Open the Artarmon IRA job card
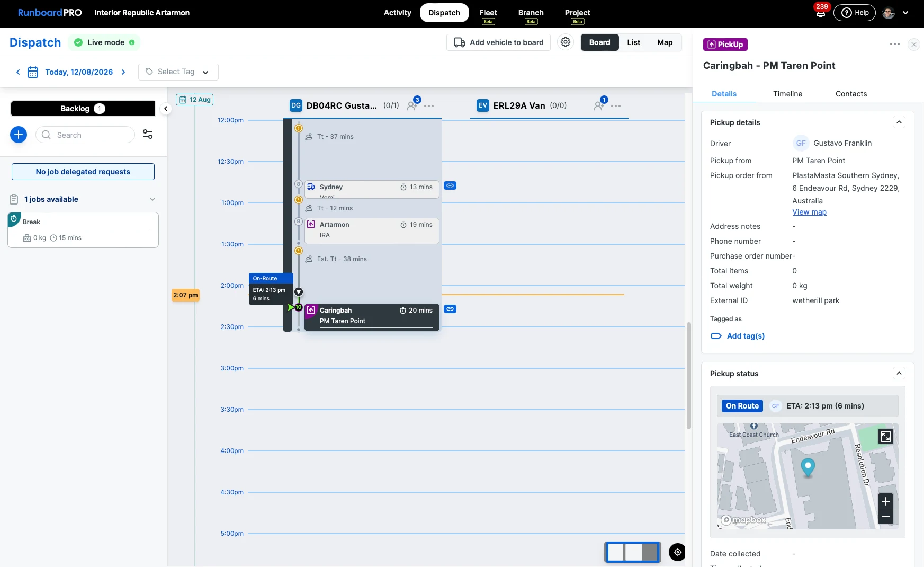This screenshot has width=924, height=567. [372, 231]
